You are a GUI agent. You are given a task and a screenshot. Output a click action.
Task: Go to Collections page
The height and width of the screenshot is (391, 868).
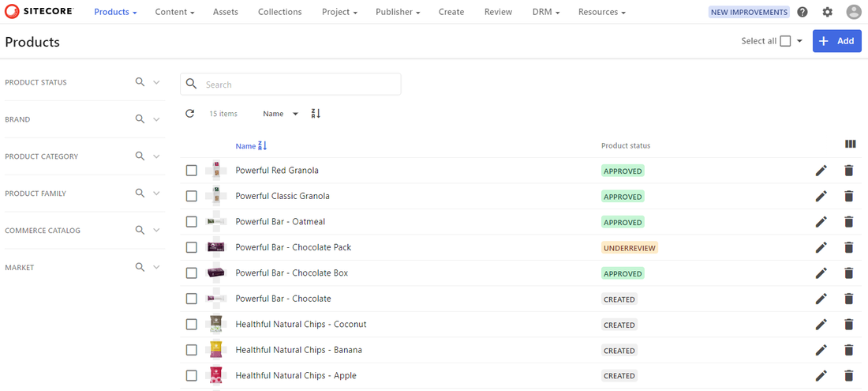(280, 12)
